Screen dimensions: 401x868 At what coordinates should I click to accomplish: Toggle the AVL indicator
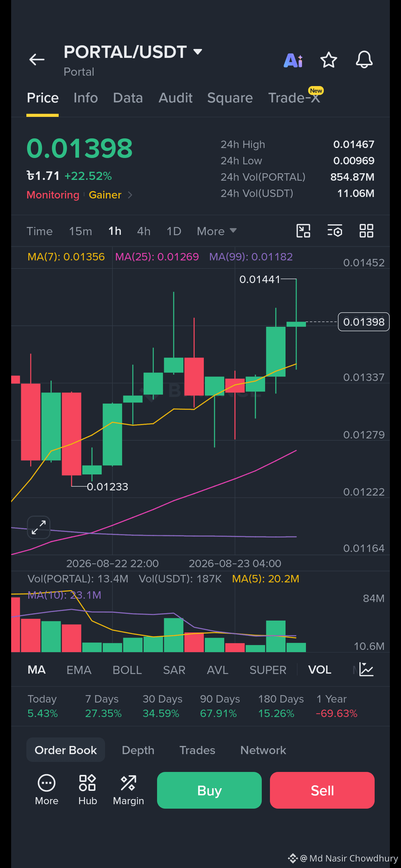tap(218, 670)
